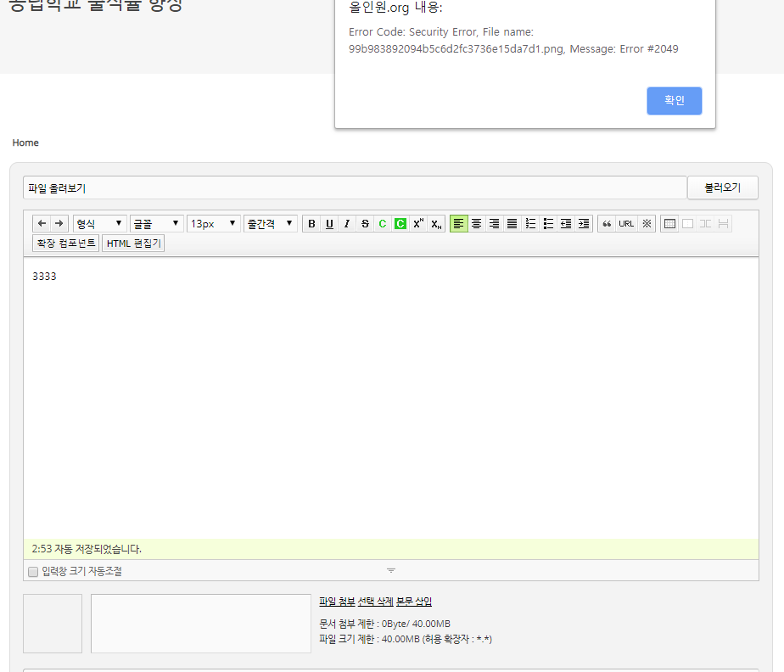Switch to HTML 편집기 mode

(134, 244)
